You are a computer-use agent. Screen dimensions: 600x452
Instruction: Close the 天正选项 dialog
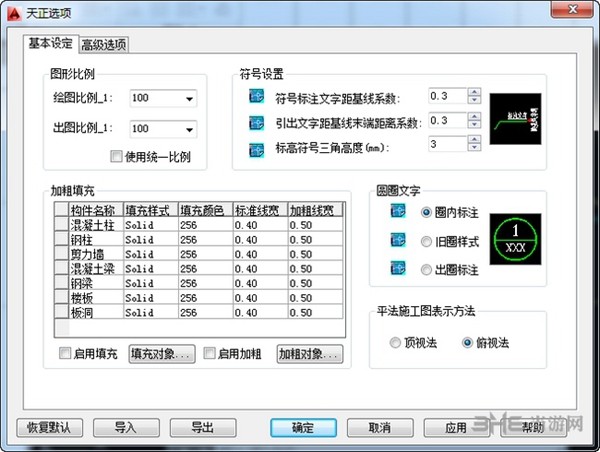(573, 9)
